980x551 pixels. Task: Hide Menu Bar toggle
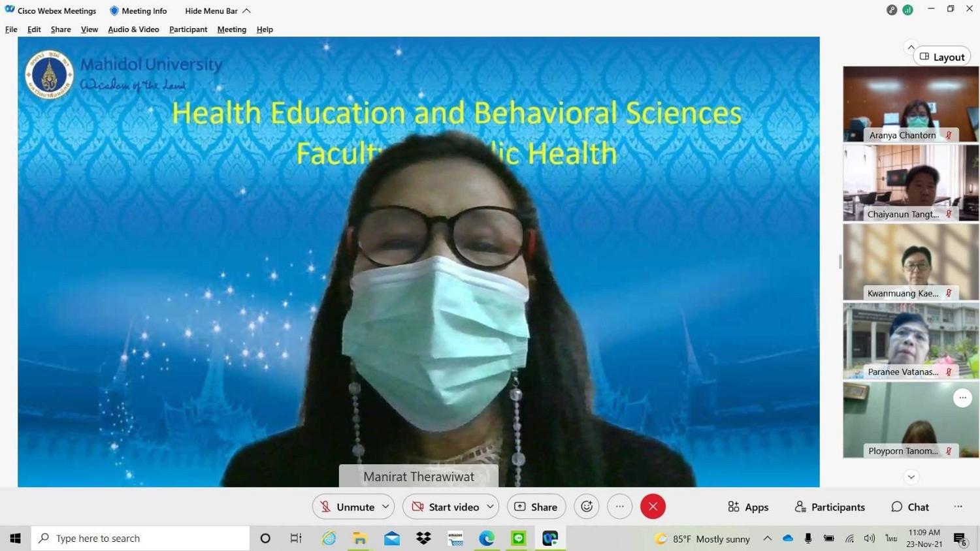tap(218, 11)
